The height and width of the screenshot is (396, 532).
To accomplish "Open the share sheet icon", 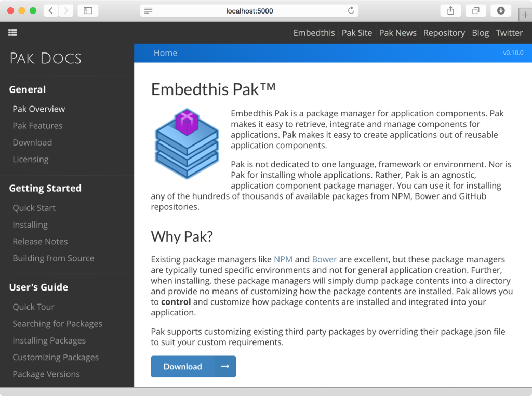I will [450, 10].
